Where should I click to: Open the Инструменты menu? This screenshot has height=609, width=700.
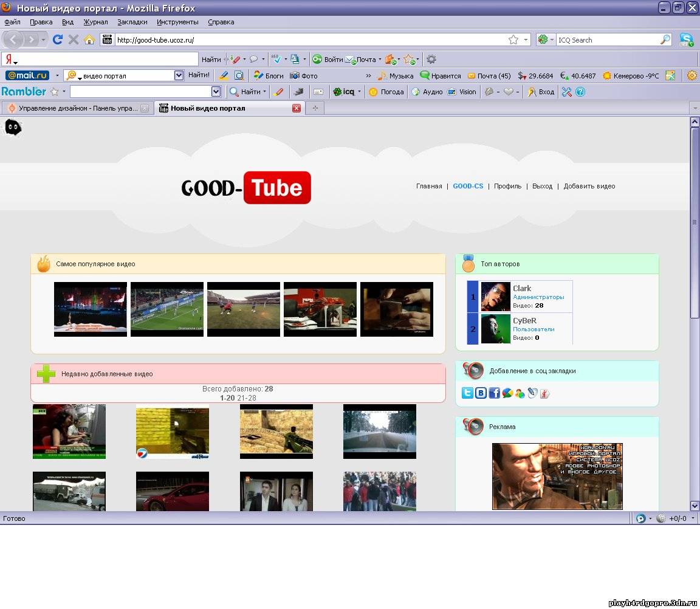pos(177,22)
